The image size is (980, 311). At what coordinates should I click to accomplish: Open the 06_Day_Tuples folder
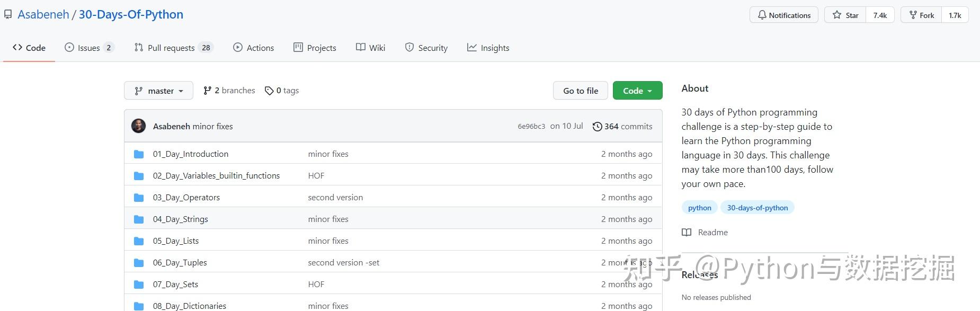(x=180, y=263)
